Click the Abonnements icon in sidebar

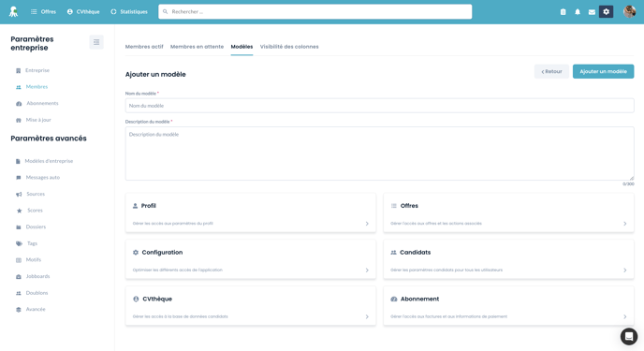19,104
